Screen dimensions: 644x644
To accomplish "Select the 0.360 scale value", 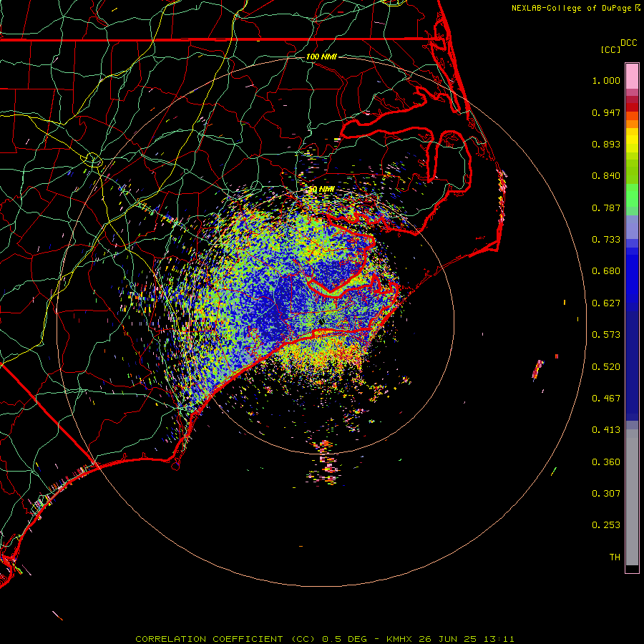I will pyautogui.click(x=606, y=462).
